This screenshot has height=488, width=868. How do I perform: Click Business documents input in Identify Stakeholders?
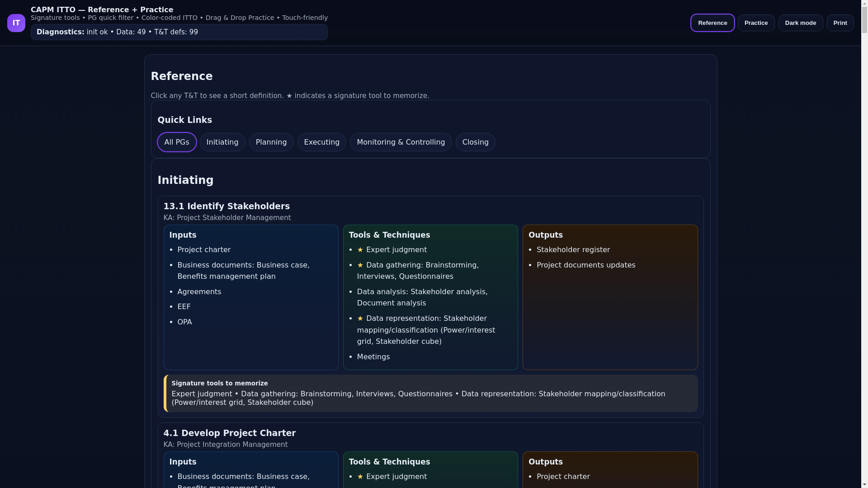(244, 271)
